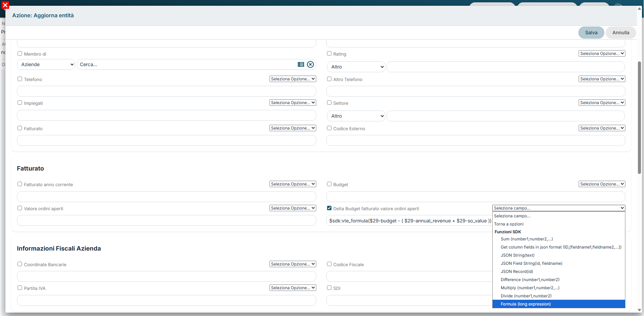This screenshot has width=644, height=316.
Task: Choose JSON String(text) function
Action: click(559, 255)
